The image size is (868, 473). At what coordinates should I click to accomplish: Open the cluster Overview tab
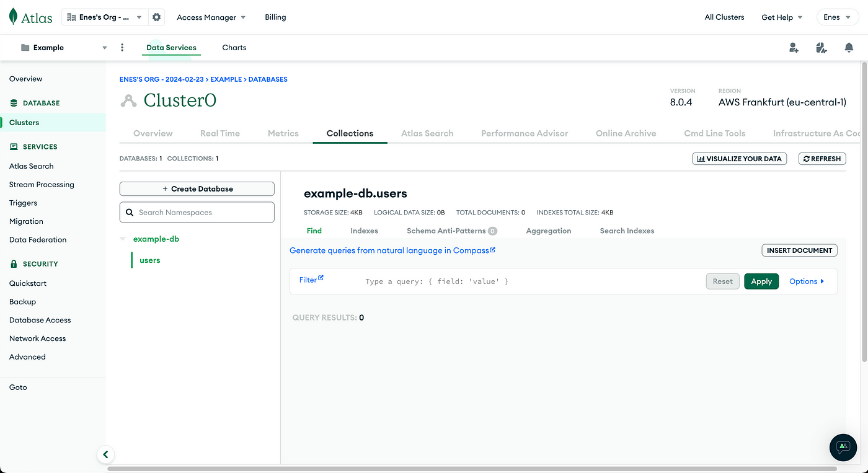point(153,133)
